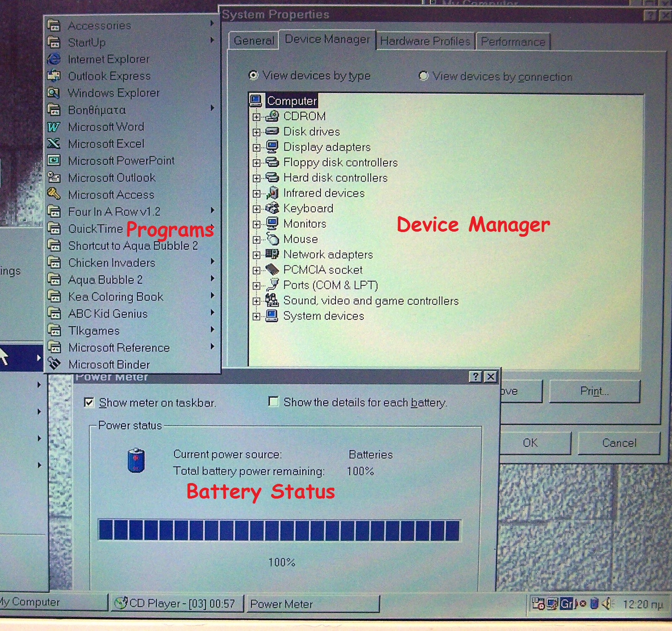
Task: Open the Accessories submenu
Action: click(132, 25)
